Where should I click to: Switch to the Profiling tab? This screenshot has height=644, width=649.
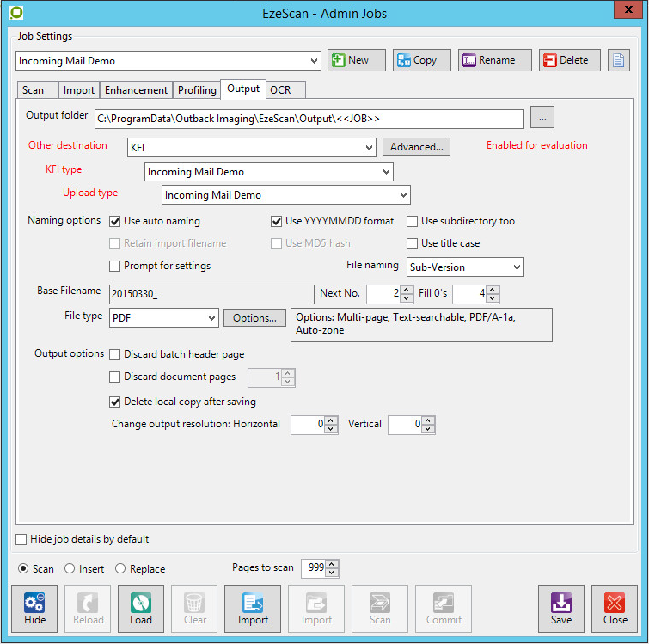[x=197, y=90]
